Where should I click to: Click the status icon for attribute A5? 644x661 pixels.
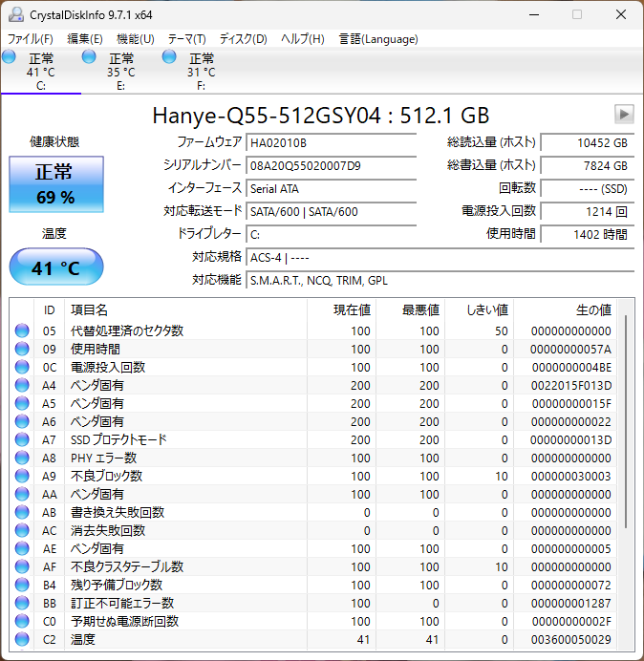click(x=22, y=403)
